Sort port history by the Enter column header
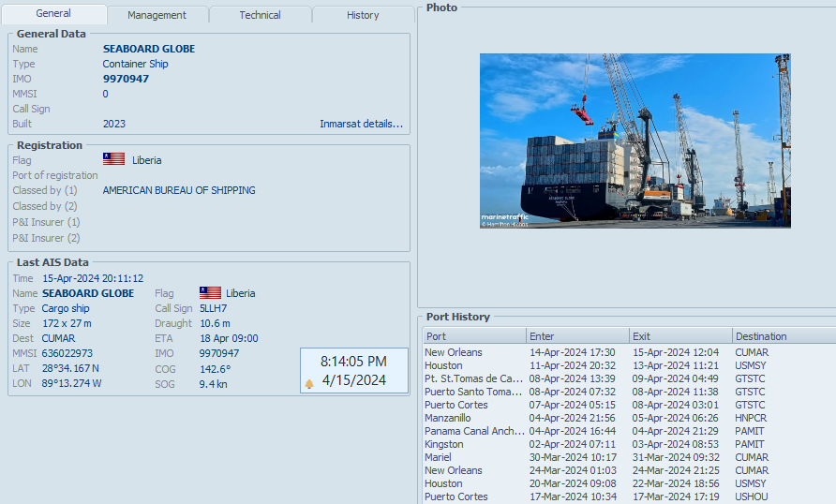The height and width of the screenshot is (504, 836). (578, 336)
